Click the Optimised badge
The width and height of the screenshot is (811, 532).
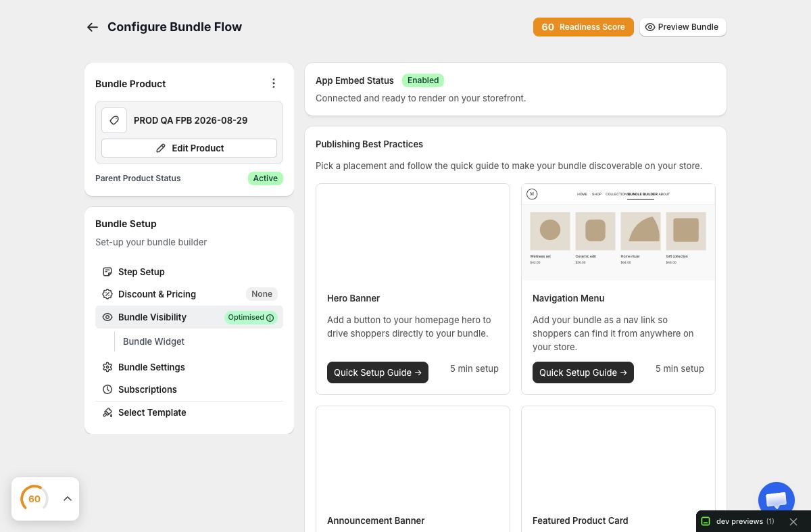tap(251, 318)
